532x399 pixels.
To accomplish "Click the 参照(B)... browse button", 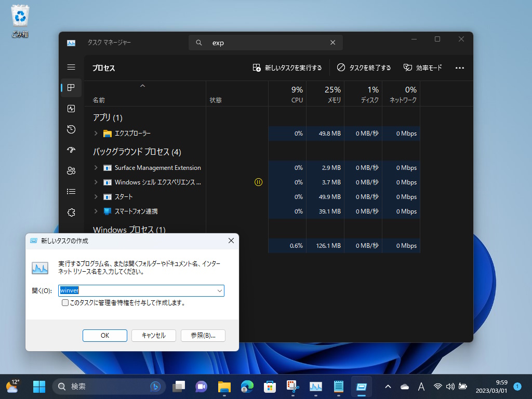I will tap(203, 335).
